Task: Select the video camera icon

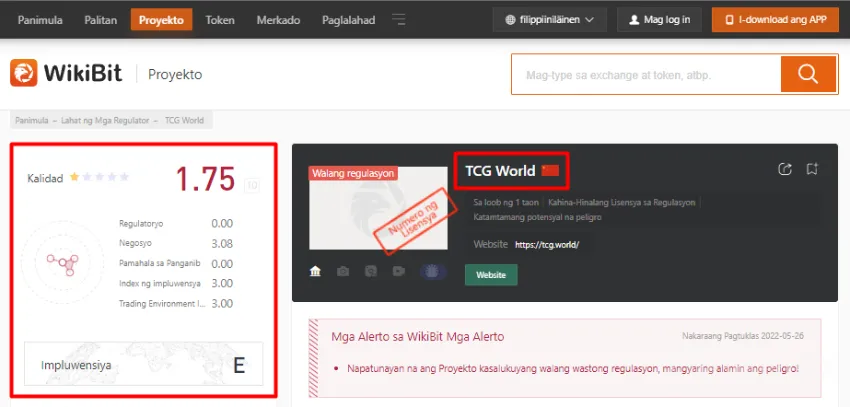Action: click(399, 272)
